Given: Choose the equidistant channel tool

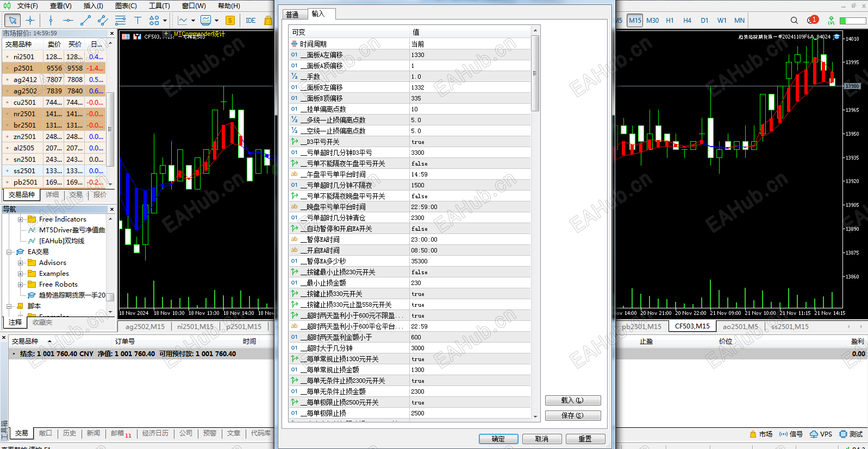Looking at the screenshot, I should (x=103, y=21).
